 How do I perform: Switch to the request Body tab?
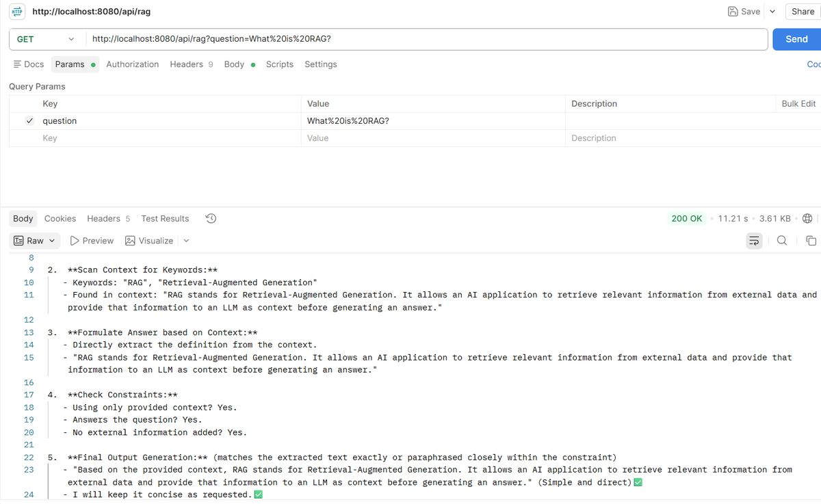[x=239, y=64]
